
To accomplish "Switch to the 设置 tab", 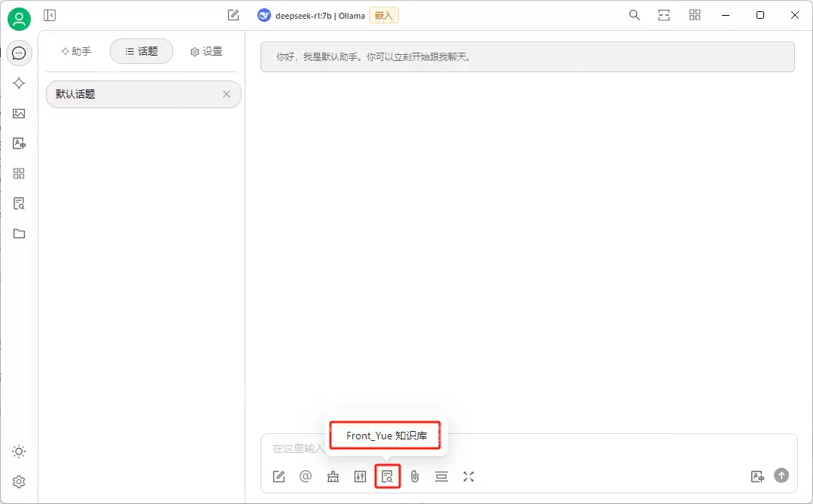I will (206, 51).
